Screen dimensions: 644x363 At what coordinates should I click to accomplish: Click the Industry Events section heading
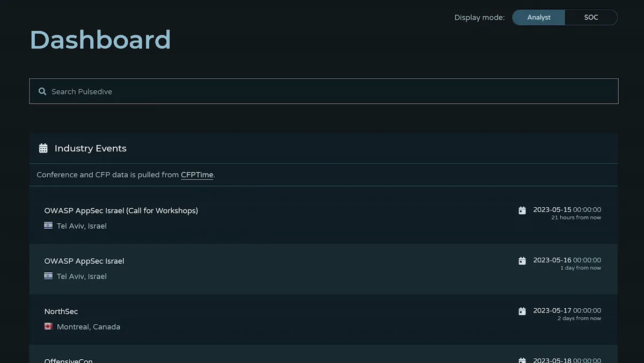click(x=91, y=148)
